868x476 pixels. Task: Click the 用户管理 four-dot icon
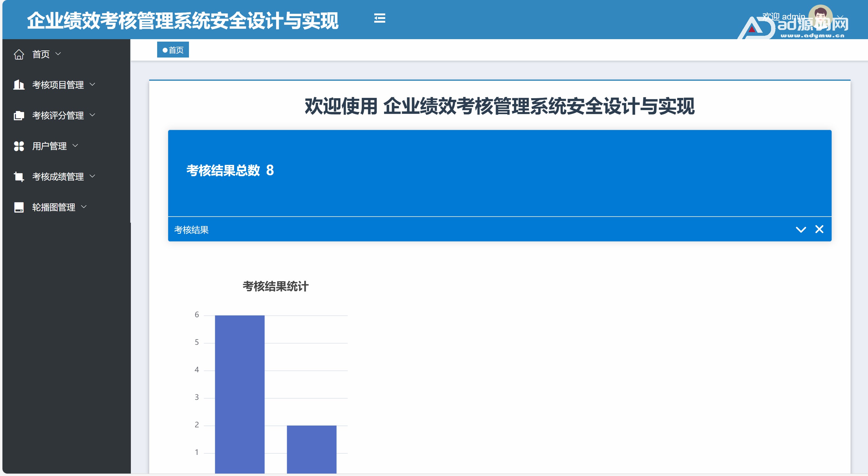(19, 146)
